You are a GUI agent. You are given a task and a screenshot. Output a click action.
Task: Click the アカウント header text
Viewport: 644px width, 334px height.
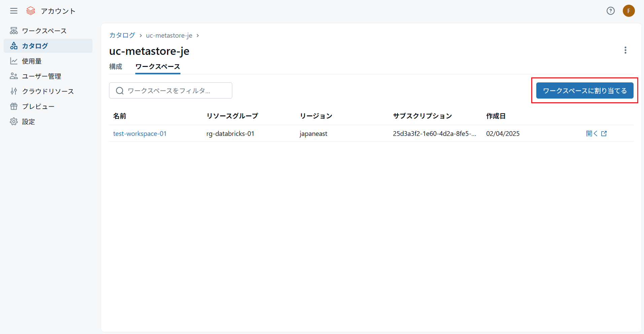point(58,11)
